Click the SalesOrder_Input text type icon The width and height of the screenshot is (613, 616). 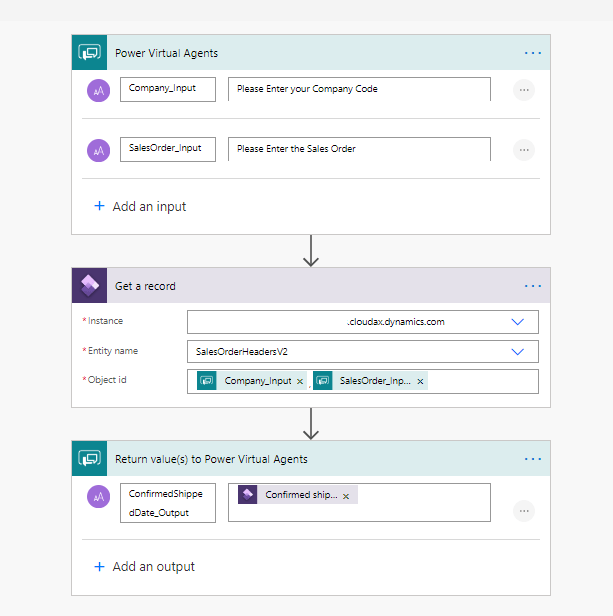pyautogui.click(x=98, y=150)
